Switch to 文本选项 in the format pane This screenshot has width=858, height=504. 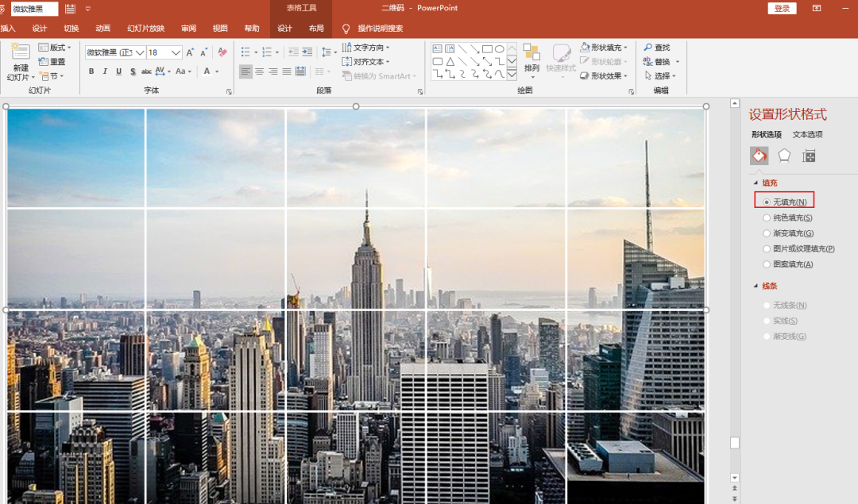(809, 134)
